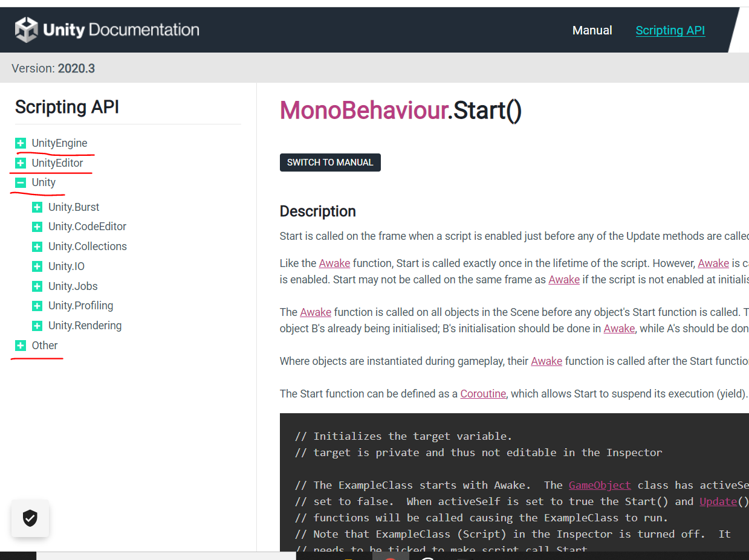Open the Coroutine link
The width and height of the screenshot is (749, 560).
(x=483, y=394)
